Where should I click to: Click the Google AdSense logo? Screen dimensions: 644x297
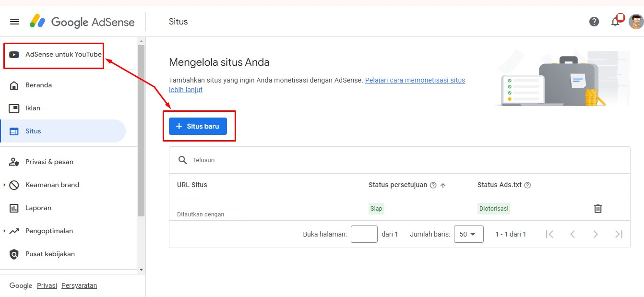pyautogui.click(x=82, y=22)
